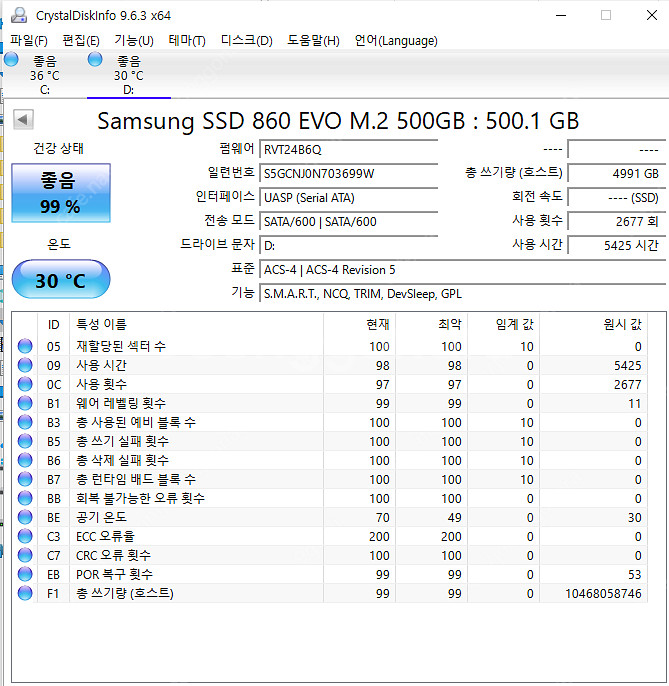669x686 pixels.
Task: Click status orb for attribute B5 row
Action: [x=25, y=441]
